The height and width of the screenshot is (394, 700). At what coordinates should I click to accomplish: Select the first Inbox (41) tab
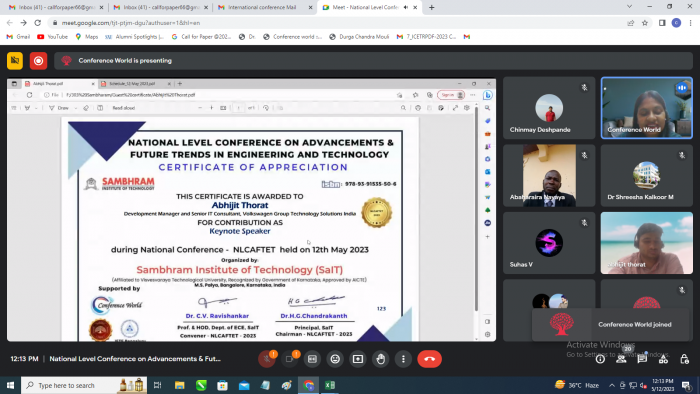click(56, 7)
